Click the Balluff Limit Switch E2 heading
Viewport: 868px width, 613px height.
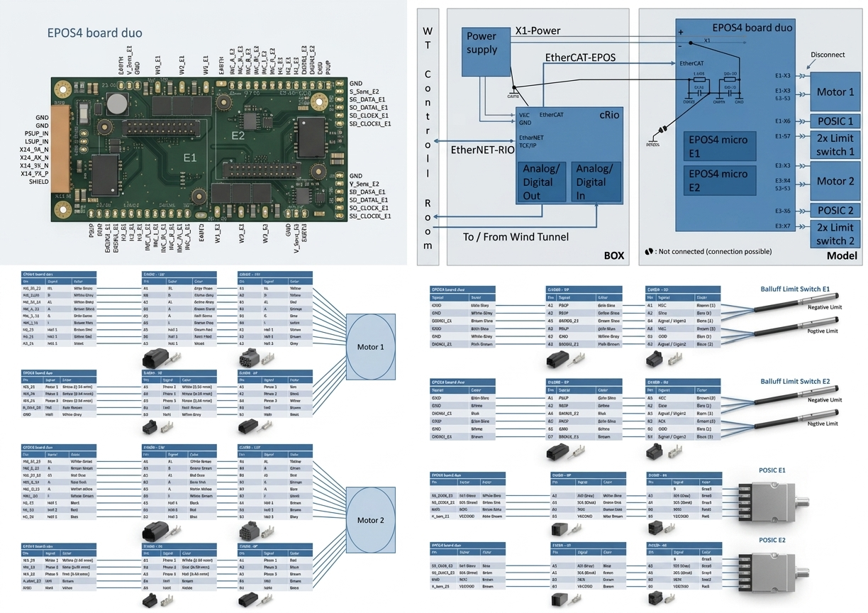[x=795, y=382]
